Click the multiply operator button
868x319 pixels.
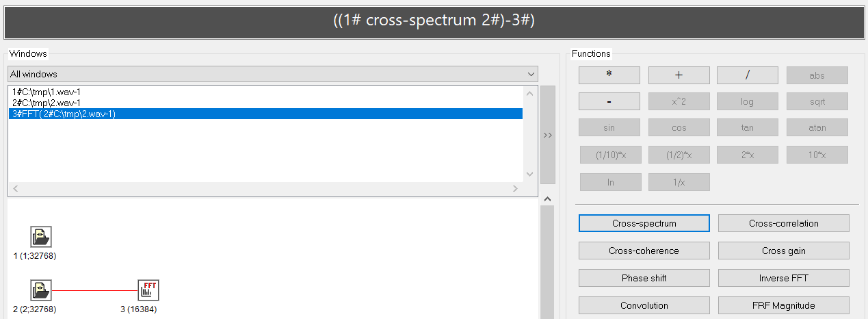(609, 75)
